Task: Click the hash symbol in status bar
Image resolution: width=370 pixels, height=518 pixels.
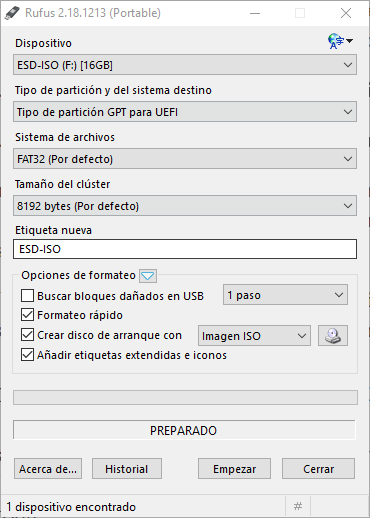Action: [x=298, y=506]
